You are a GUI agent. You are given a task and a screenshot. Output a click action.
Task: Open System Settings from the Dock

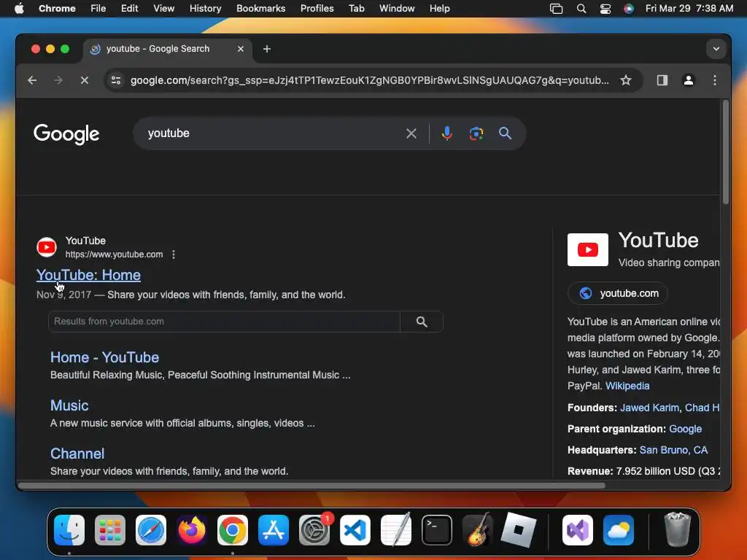314,530
